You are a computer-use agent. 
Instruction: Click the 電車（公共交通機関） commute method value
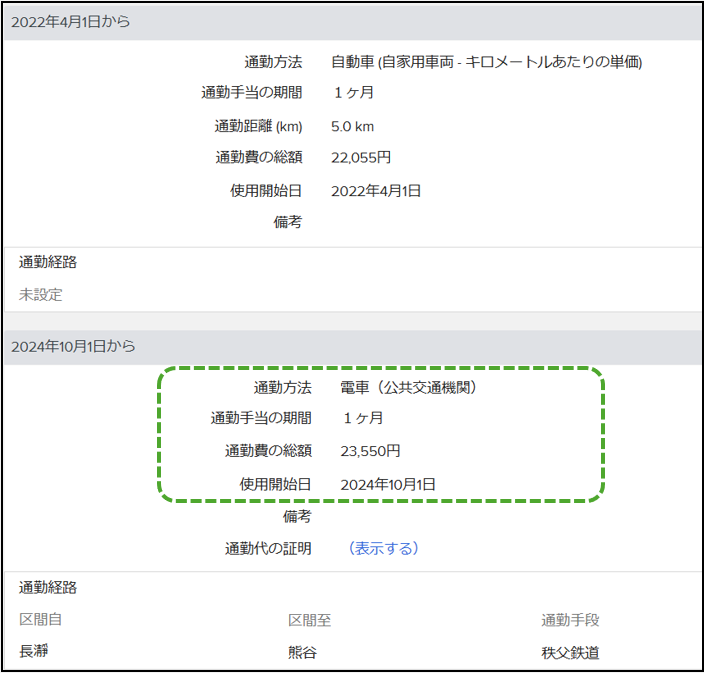(408, 387)
